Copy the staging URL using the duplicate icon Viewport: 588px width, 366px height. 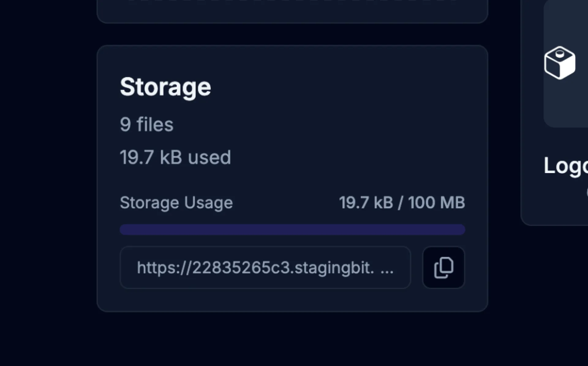(x=443, y=267)
